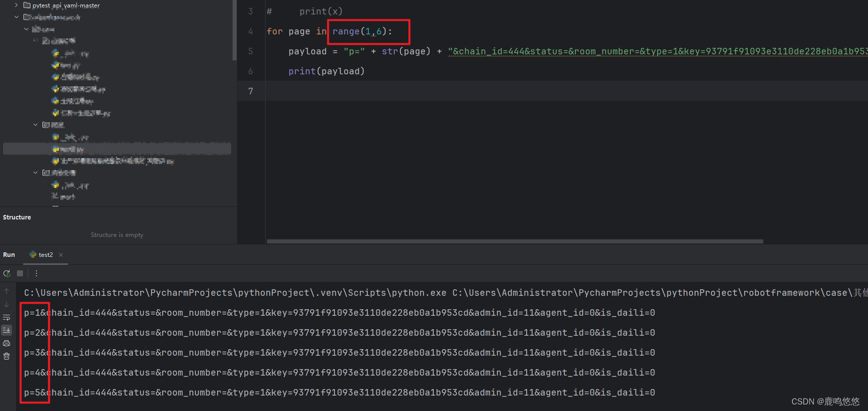Toggle scroll to end of console output
The image size is (868, 411).
click(x=6, y=330)
